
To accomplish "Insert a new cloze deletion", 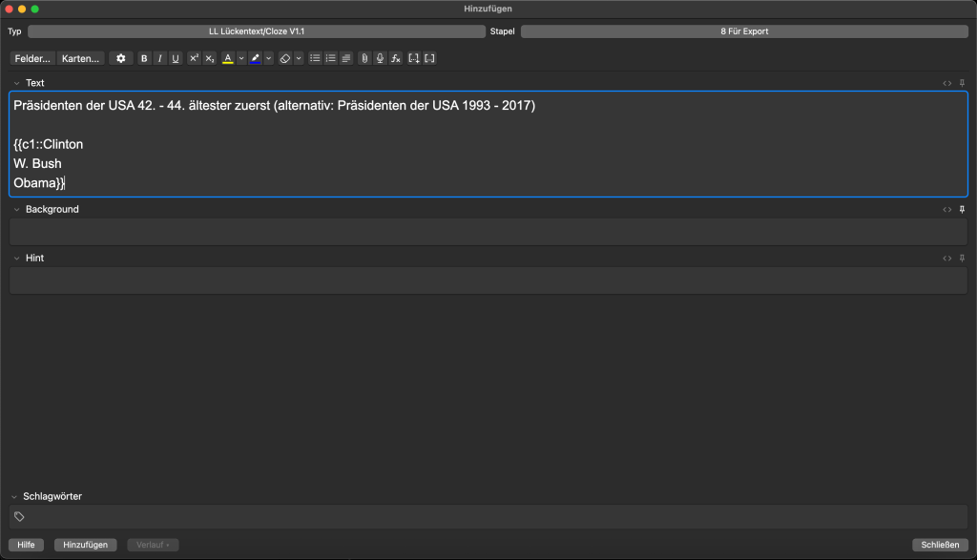I will pos(413,58).
